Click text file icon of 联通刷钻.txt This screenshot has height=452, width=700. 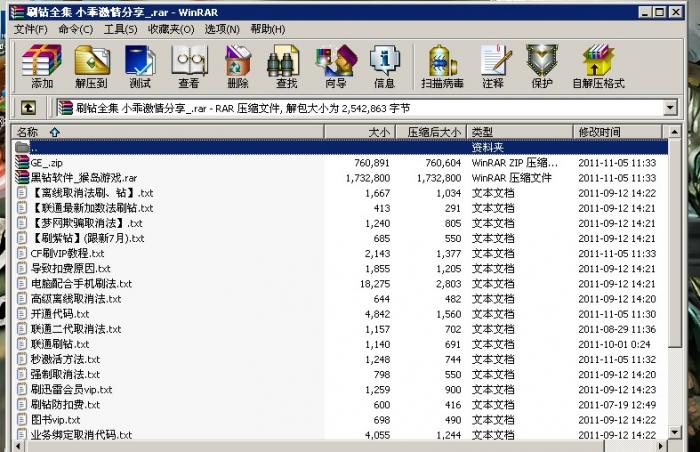click(22, 344)
